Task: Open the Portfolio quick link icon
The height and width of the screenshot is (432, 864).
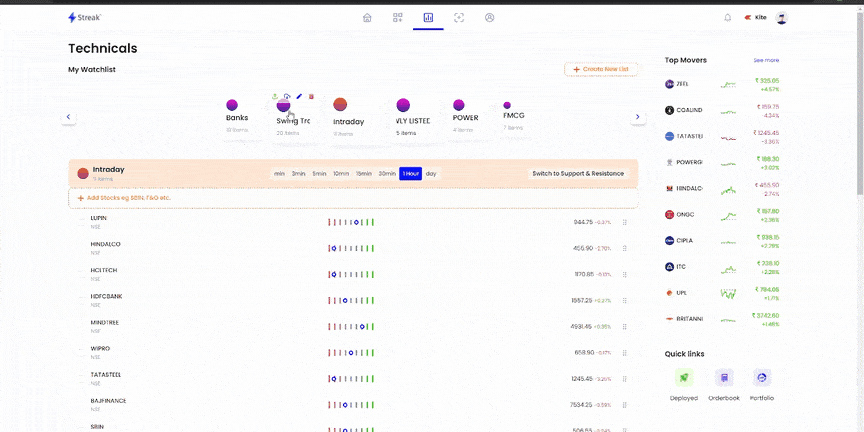Action: (x=762, y=378)
